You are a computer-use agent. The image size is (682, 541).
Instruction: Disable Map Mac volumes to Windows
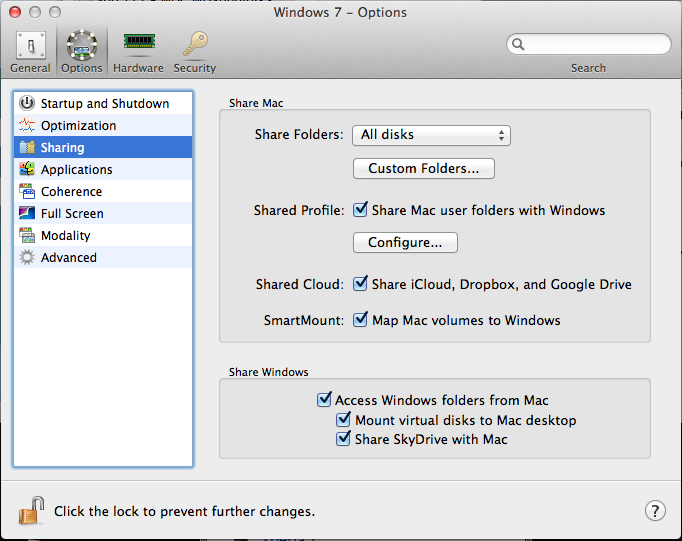coord(360,320)
